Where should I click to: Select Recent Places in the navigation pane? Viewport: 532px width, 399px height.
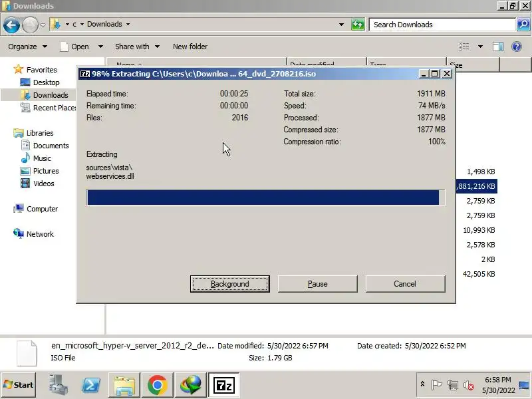pyautogui.click(x=49, y=108)
